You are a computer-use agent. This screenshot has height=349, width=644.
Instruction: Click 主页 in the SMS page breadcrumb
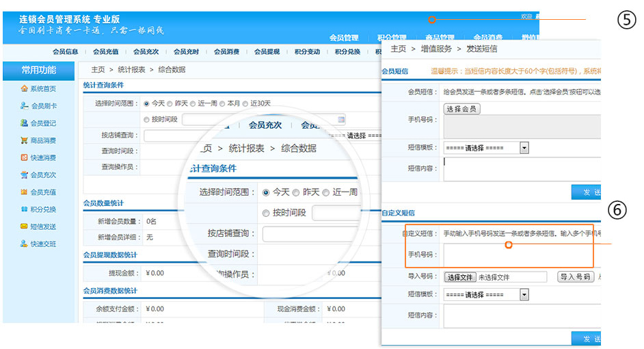coord(398,49)
